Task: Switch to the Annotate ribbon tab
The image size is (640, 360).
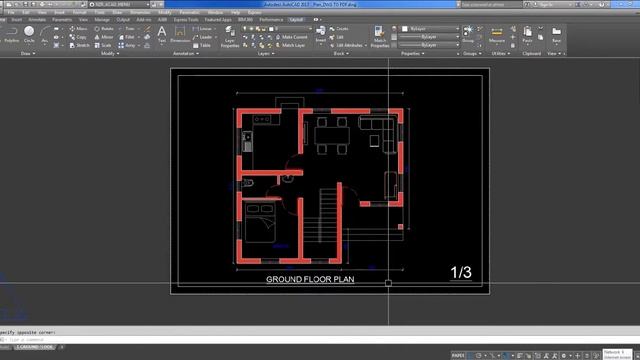Action: [x=37, y=20]
